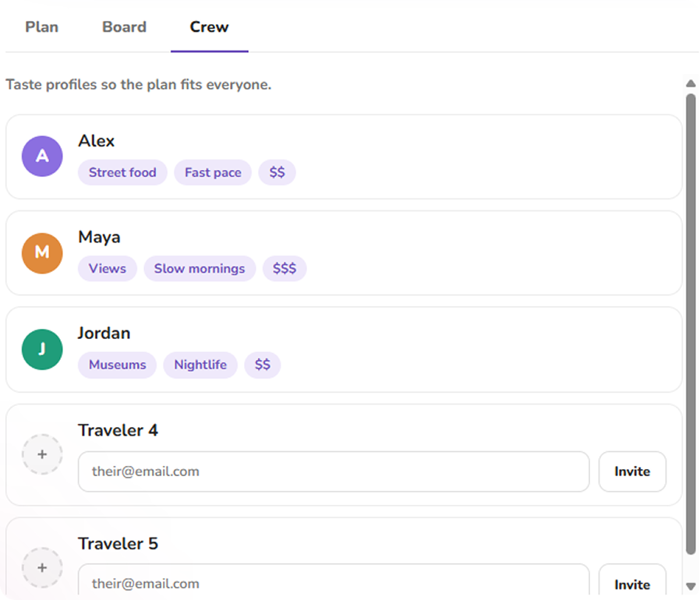Click the name Alex
Image resolution: width=700 pixels, height=600 pixels.
click(x=97, y=141)
